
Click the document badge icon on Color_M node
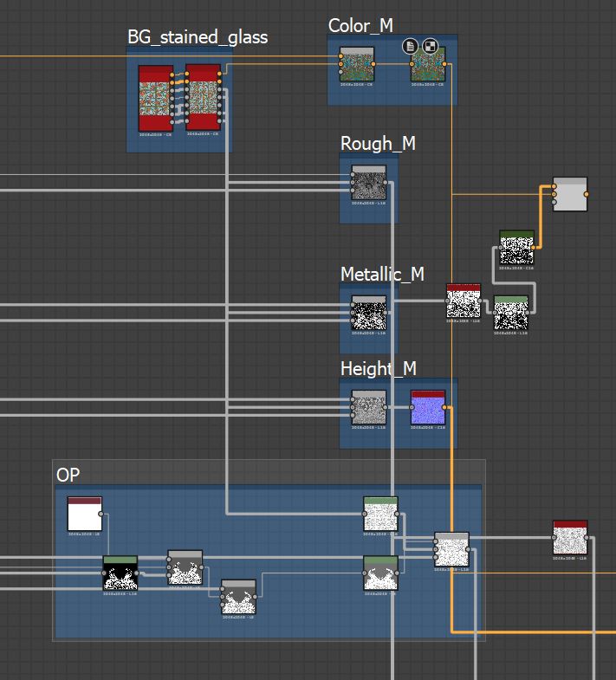point(411,46)
